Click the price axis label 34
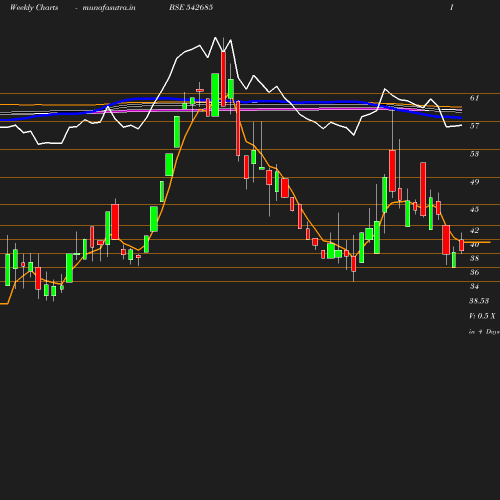The image size is (500, 500). [474, 286]
